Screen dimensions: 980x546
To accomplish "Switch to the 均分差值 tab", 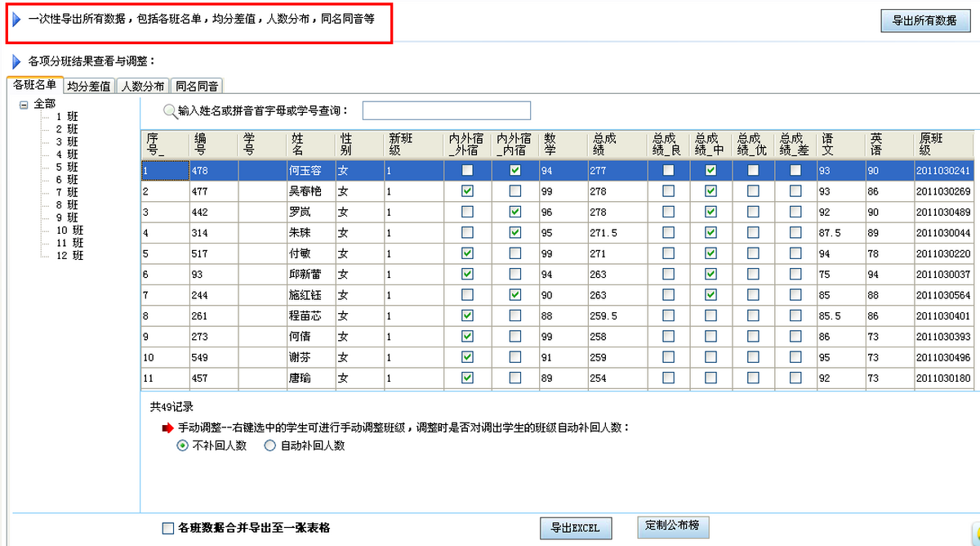I will (x=89, y=86).
